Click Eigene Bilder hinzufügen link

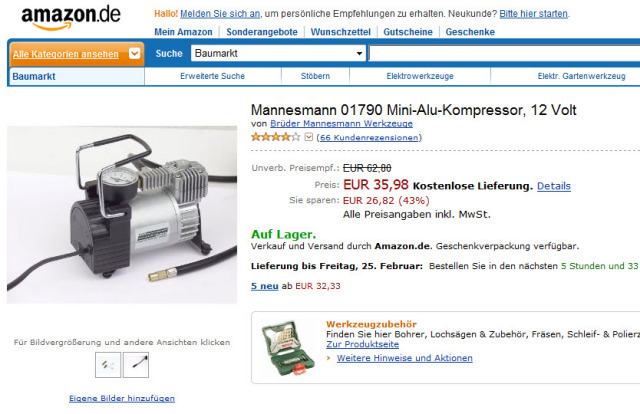[122, 398]
